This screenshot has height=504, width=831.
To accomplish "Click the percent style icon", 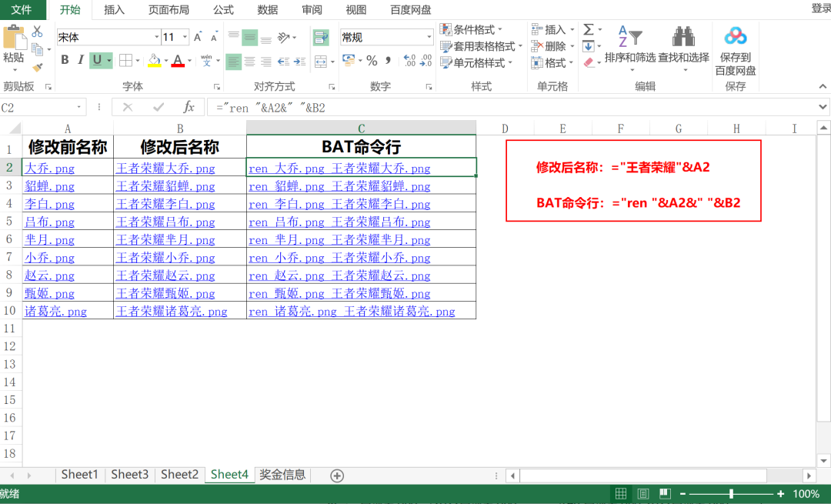I will point(372,61).
